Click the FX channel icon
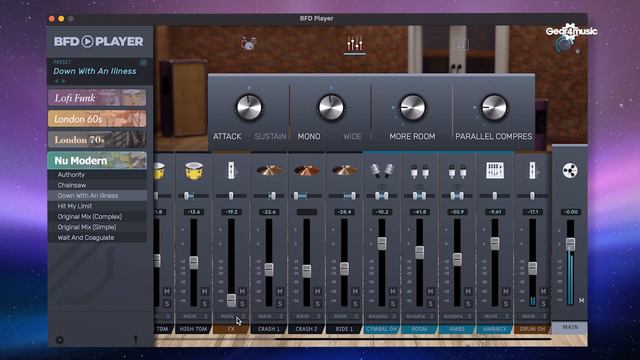Screen dimensions: 640x360 point(231,170)
